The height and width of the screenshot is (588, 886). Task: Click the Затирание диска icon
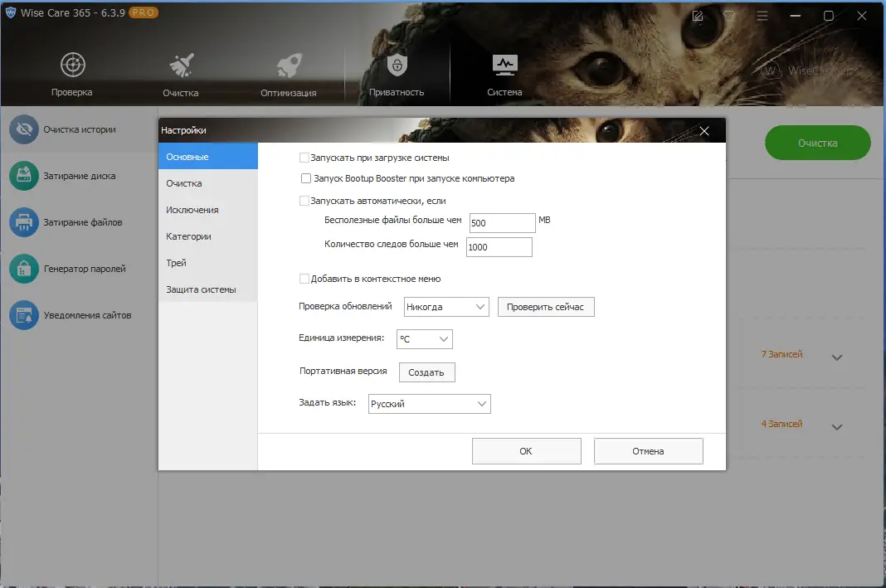pos(24,176)
